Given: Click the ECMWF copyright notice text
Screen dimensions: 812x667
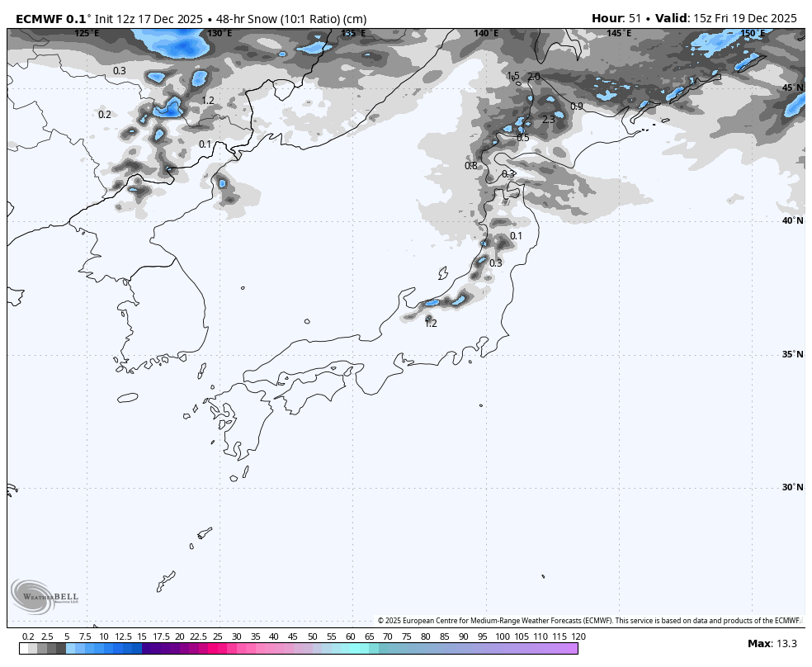Looking at the screenshot, I should (x=589, y=621).
